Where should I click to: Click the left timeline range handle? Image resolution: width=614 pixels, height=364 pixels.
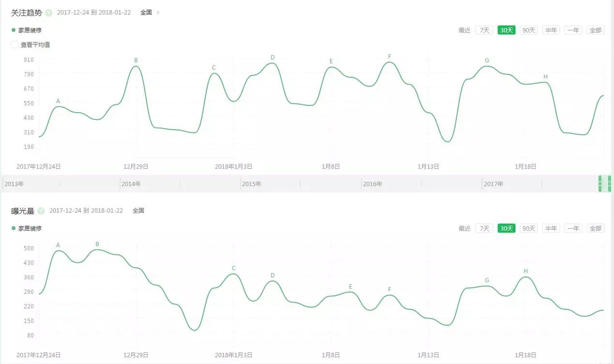coord(600,184)
